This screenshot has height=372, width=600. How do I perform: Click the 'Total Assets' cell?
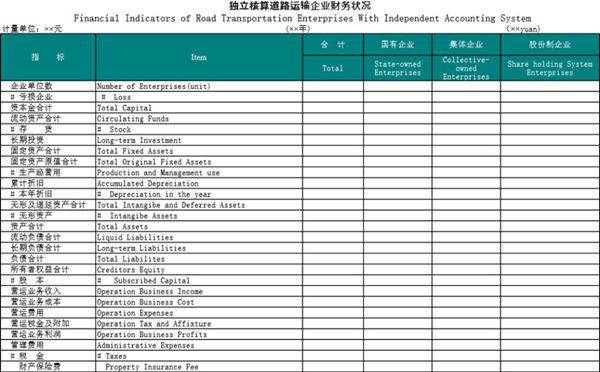[x=199, y=227]
